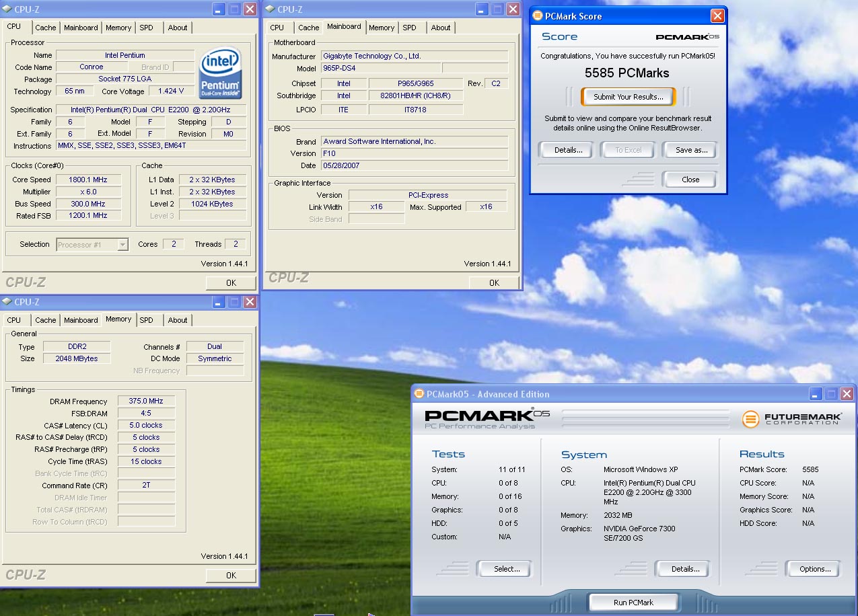Click the chipset value P965/G965

(x=415, y=83)
